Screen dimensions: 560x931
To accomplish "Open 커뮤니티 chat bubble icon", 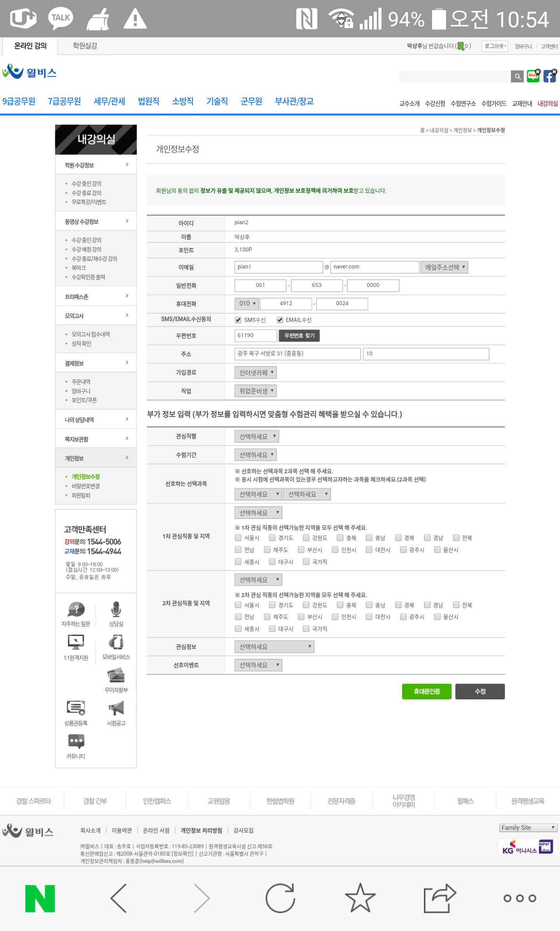I will [76, 741].
